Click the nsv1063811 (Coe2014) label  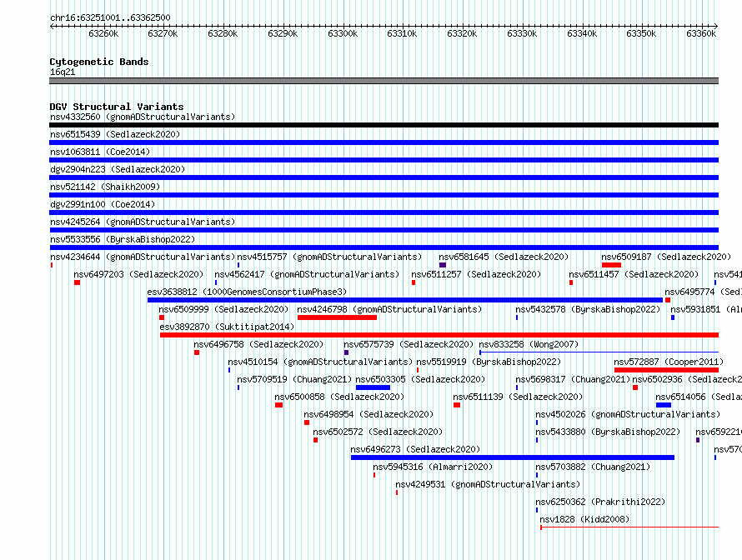[100, 152]
